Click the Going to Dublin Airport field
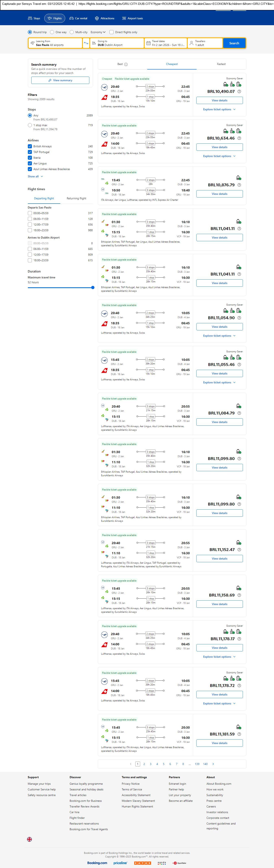The image size is (274, 868). click(x=117, y=43)
